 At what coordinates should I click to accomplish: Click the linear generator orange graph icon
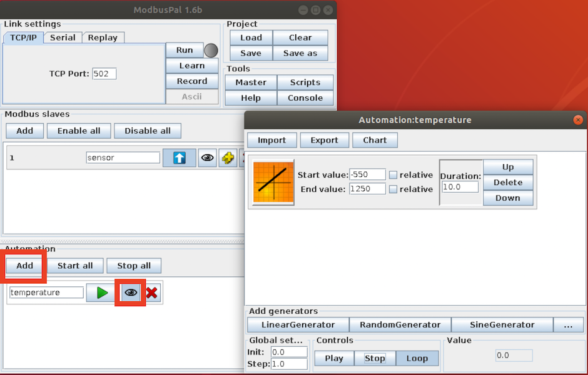tap(273, 182)
